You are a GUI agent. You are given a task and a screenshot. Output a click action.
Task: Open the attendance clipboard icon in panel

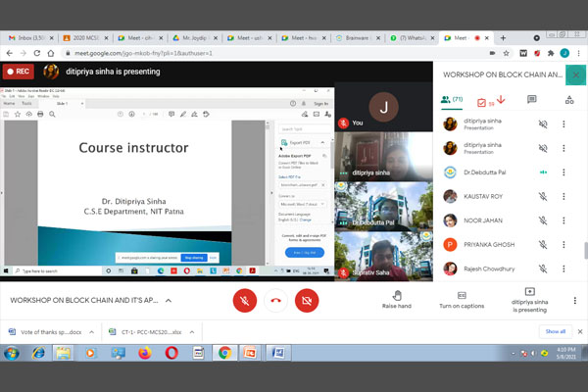(x=482, y=100)
